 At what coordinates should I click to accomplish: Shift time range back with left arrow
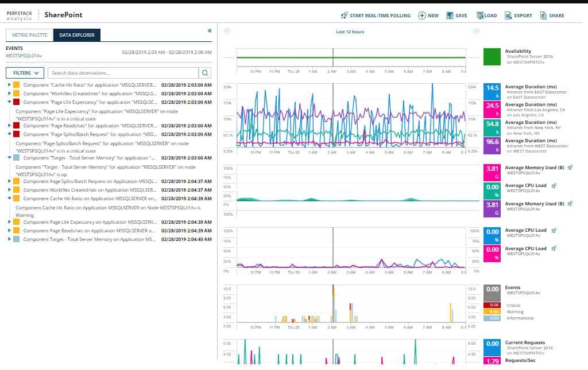(x=227, y=31)
